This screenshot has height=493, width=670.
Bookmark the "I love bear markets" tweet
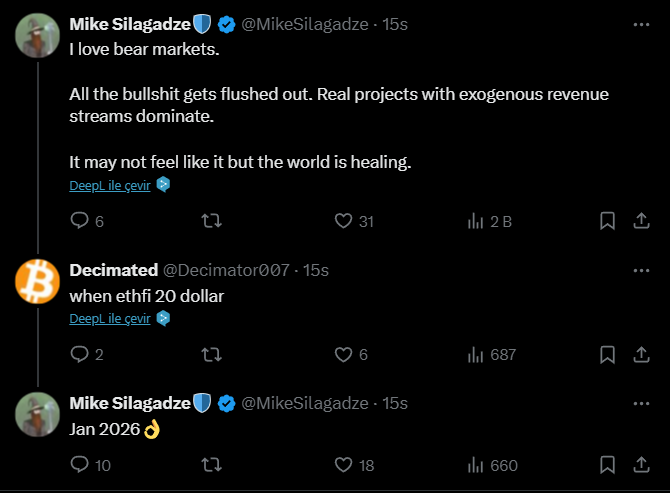tap(607, 221)
